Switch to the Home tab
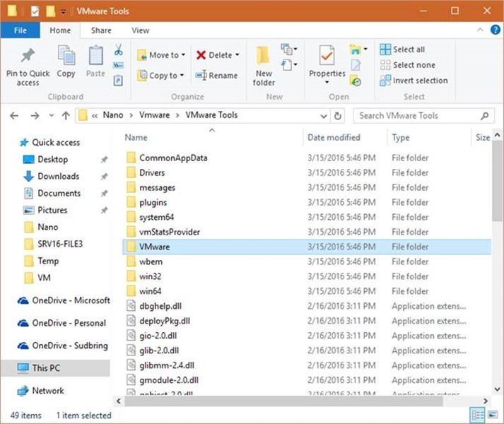This screenshot has width=504, height=424. pos(60,30)
